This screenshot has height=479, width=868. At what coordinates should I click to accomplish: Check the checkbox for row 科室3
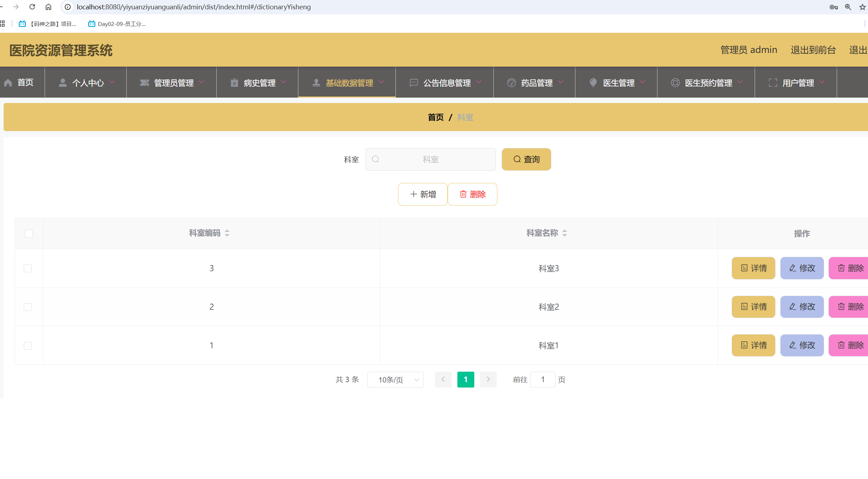pyautogui.click(x=28, y=268)
